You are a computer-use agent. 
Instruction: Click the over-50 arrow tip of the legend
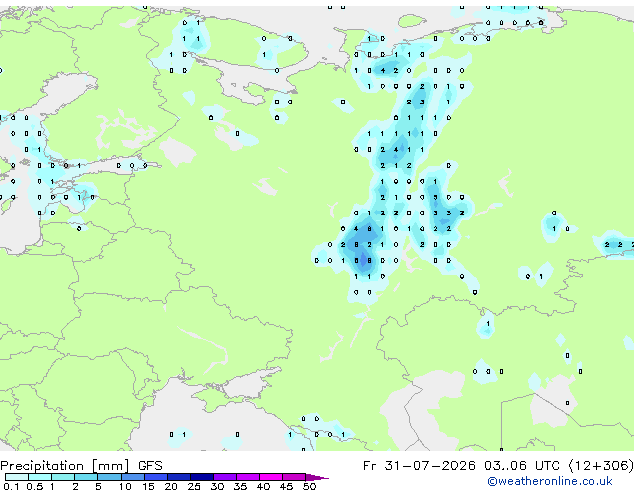coord(317,477)
